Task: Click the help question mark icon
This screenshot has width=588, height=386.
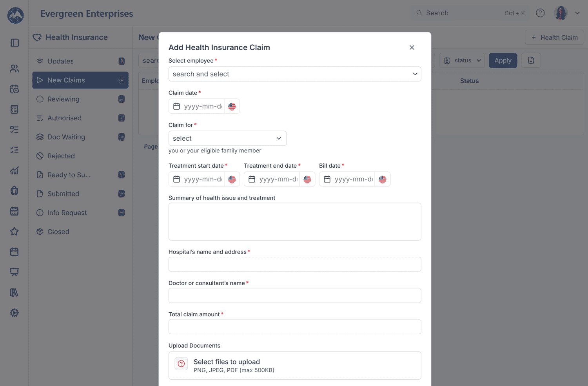Action: (x=540, y=13)
